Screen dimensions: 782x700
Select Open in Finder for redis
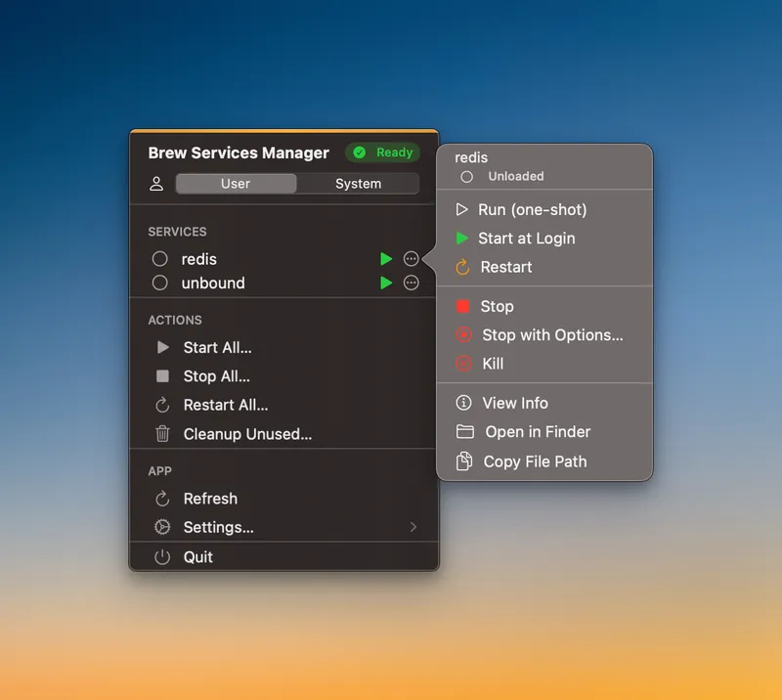click(x=536, y=431)
